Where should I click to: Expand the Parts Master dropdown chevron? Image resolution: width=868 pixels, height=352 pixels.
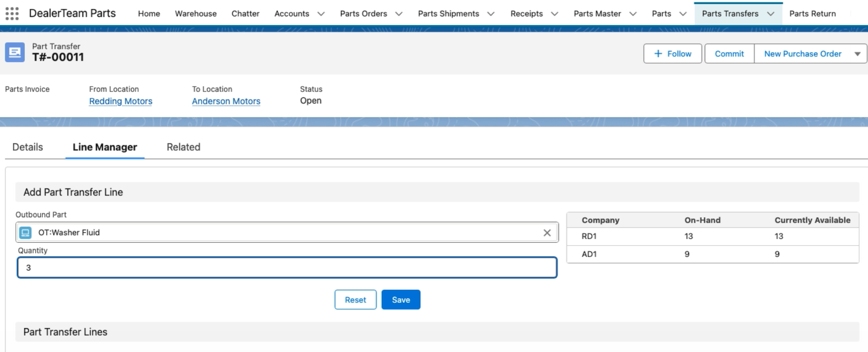point(633,14)
